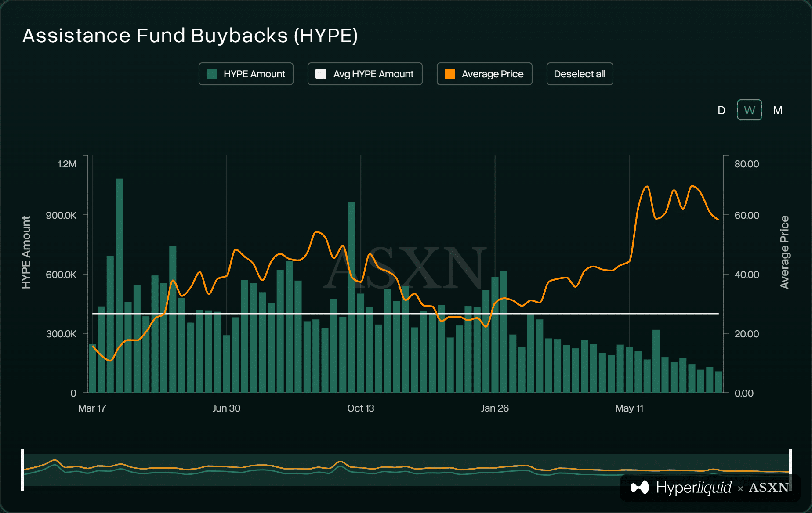The image size is (812, 513).
Task: Click the right range slider handle
Action: tap(790, 470)
